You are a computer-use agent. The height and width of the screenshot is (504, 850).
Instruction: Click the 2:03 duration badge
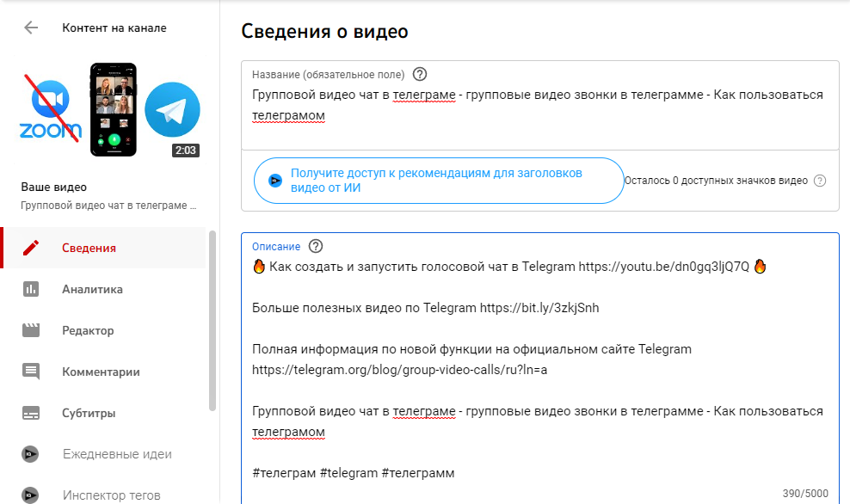[185, 151]
